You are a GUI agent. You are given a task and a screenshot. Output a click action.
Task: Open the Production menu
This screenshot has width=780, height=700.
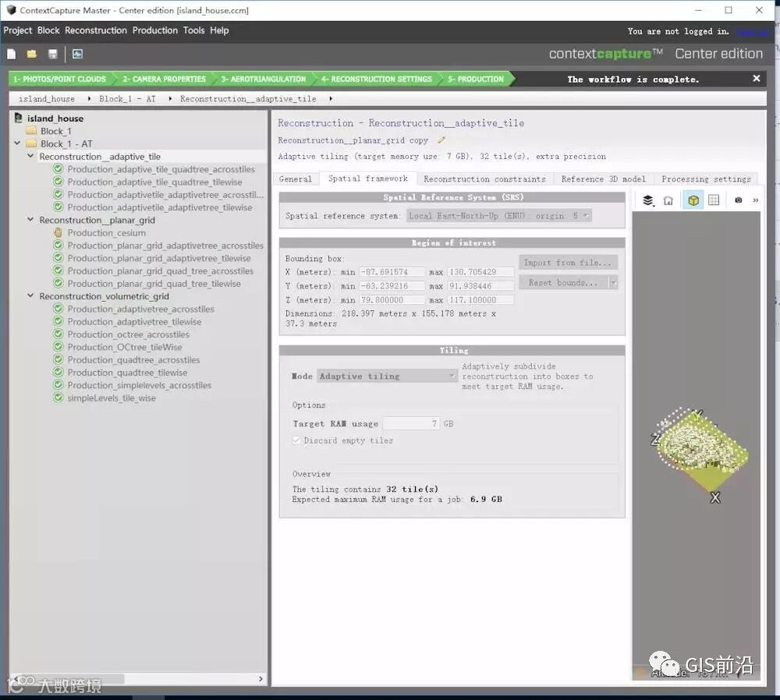[x=154, y=30]
